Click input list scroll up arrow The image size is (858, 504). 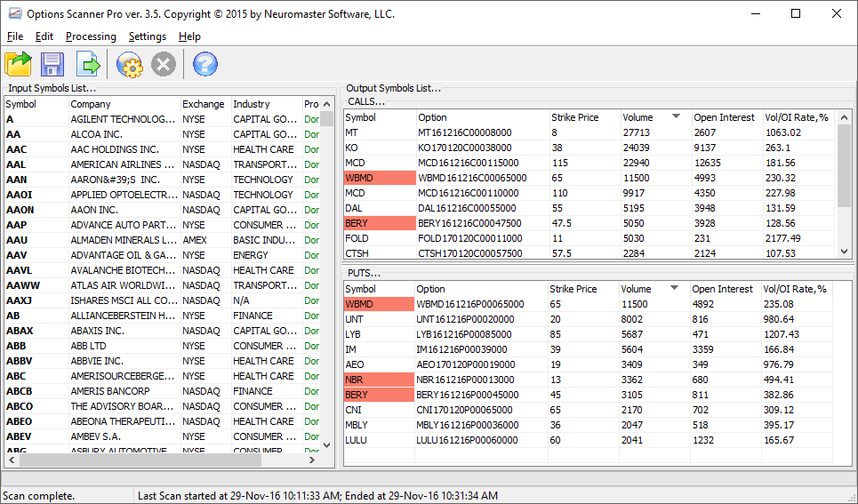tap(326, 104)
